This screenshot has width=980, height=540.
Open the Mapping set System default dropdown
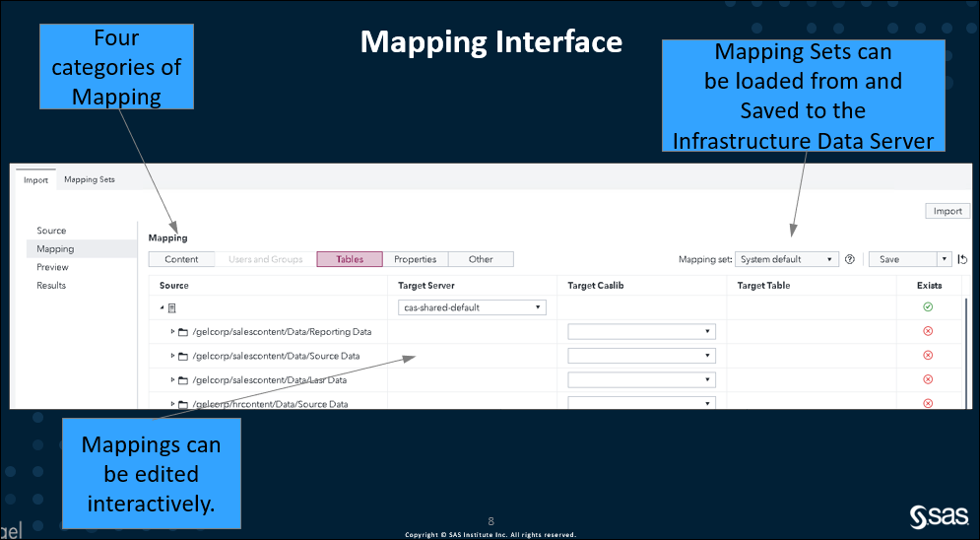click(786, 259)
